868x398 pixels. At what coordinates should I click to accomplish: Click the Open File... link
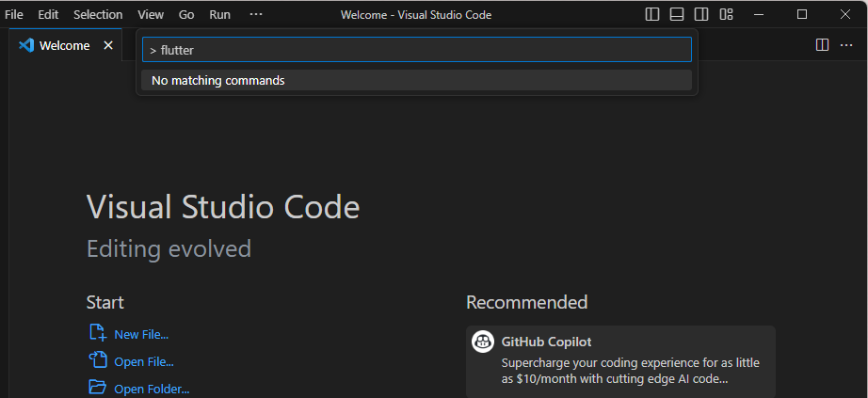coord(144,362)
